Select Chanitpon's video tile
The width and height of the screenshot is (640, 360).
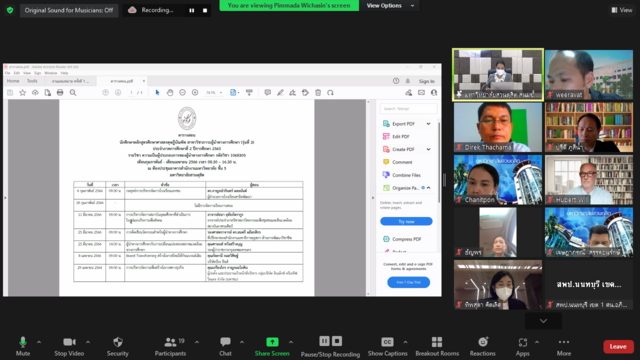[x=498, y=180]
